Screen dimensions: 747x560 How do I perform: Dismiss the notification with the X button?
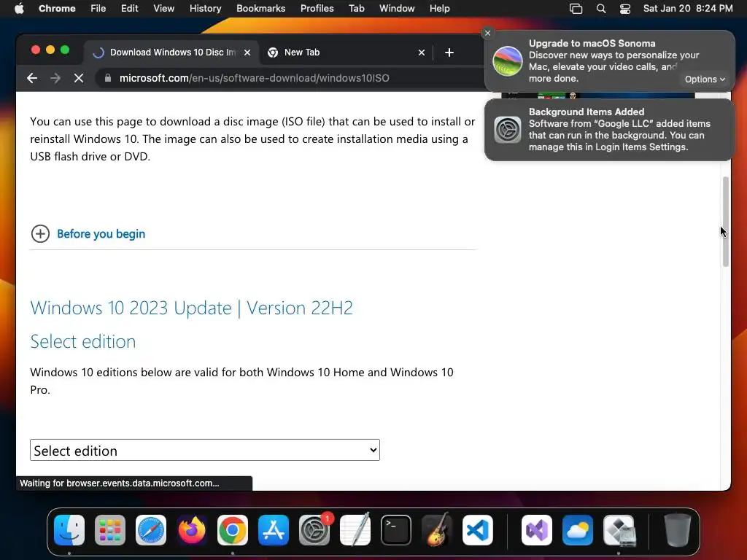coord(487,33)
